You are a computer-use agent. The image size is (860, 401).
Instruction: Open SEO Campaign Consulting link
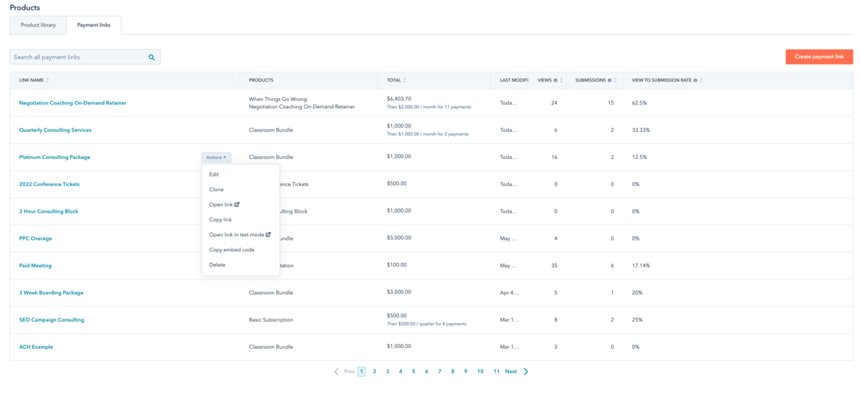52,320
